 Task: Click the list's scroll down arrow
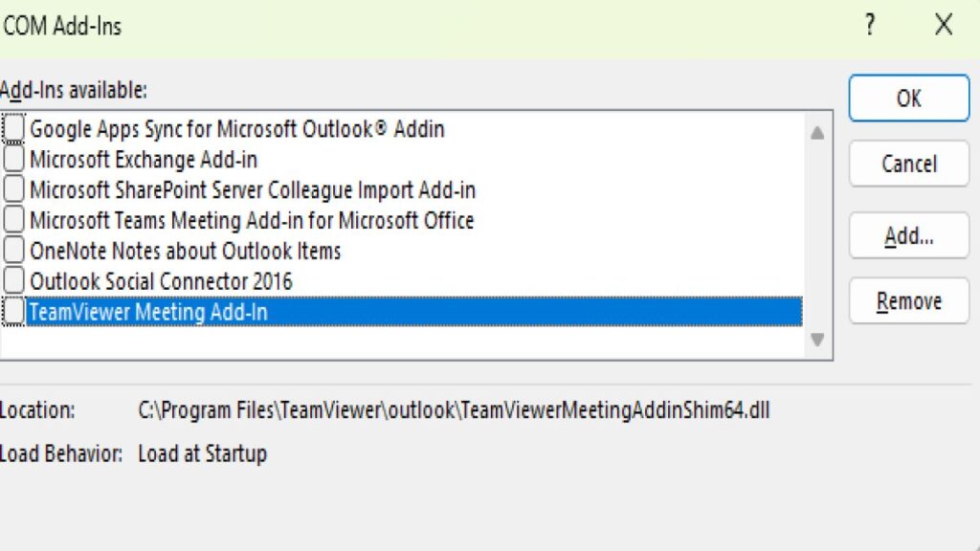coord(817,340)
